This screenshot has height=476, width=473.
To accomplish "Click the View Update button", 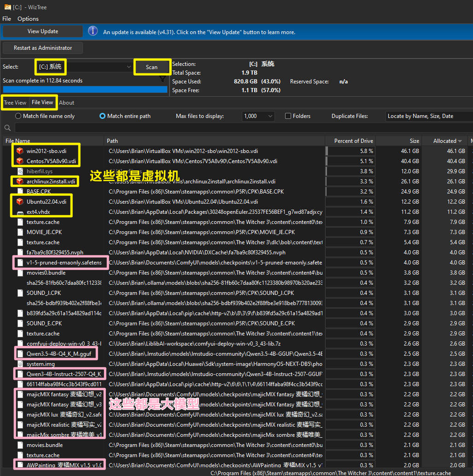I will click(43, 31).
